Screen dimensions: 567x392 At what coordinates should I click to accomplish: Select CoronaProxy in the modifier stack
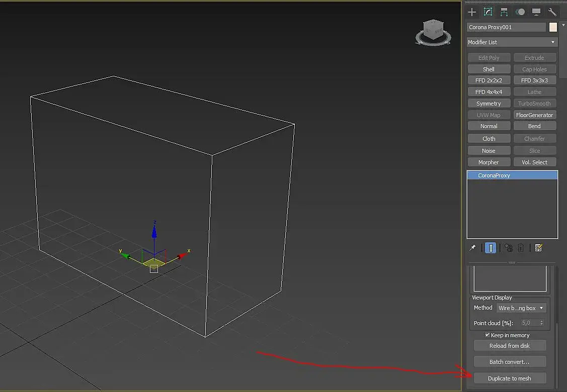pyautogui.click(x=512, y=175)
